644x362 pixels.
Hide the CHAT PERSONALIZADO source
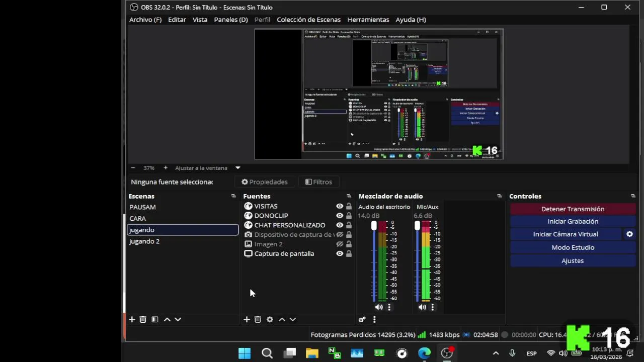(340, 225)
